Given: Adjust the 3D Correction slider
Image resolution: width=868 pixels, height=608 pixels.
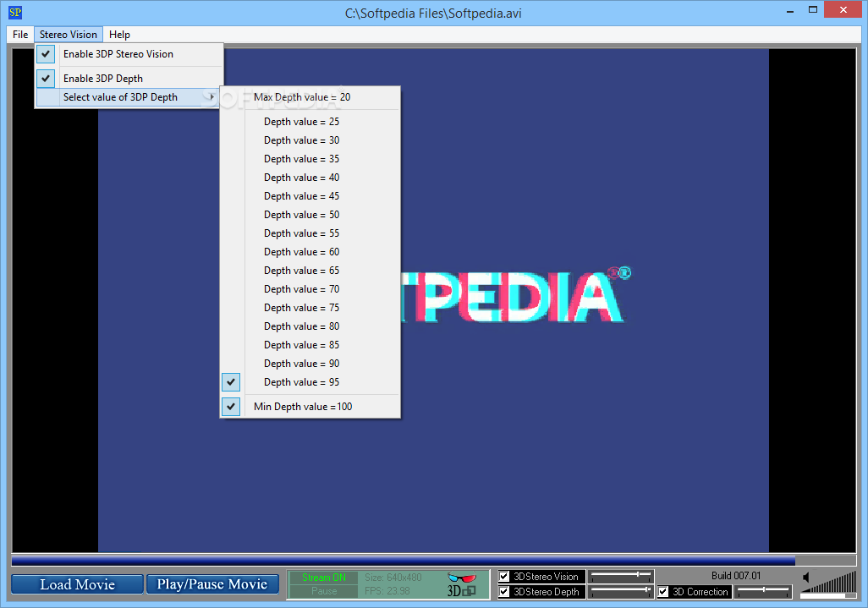Looking at the screenshot, I should point(763,591).
